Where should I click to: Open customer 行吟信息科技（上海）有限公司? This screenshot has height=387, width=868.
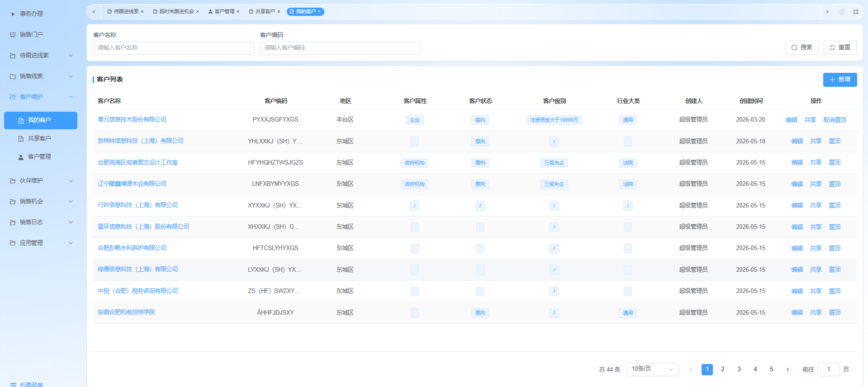point(138,205)
